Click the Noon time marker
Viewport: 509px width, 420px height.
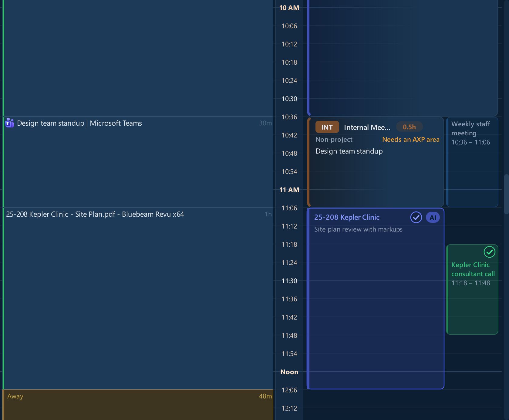click(x=289, y=372)
